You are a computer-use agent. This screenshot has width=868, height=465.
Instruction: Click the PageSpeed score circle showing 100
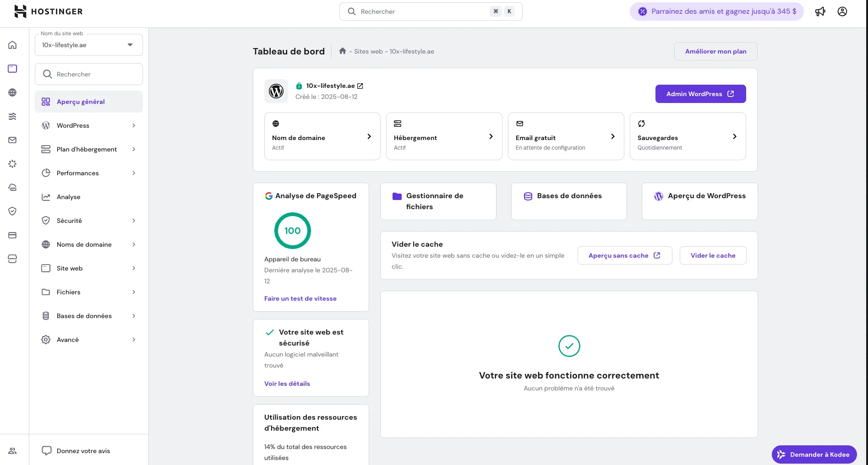[292, 231]
